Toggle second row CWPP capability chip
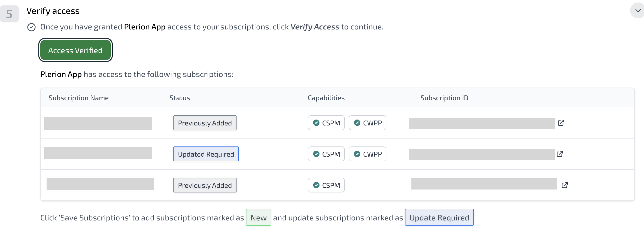Image resolution: width=644 pixels, height=237 pixels. point(367,154)
